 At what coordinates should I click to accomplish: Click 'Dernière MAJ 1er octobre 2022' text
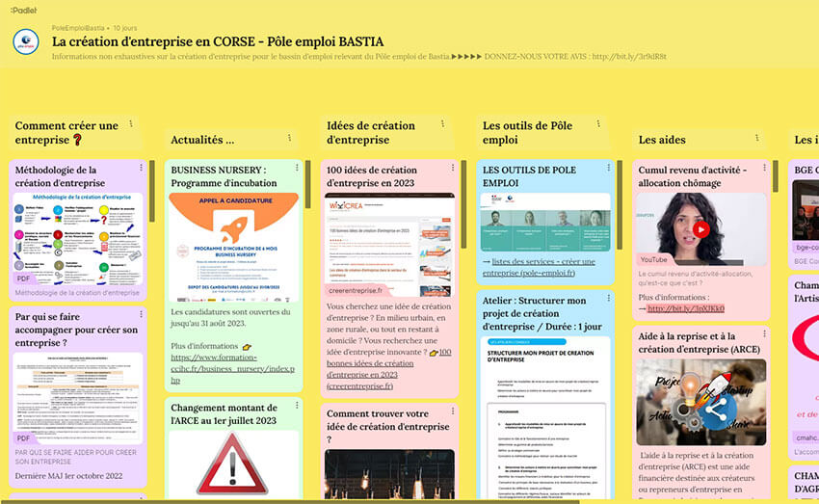point(68,476)
